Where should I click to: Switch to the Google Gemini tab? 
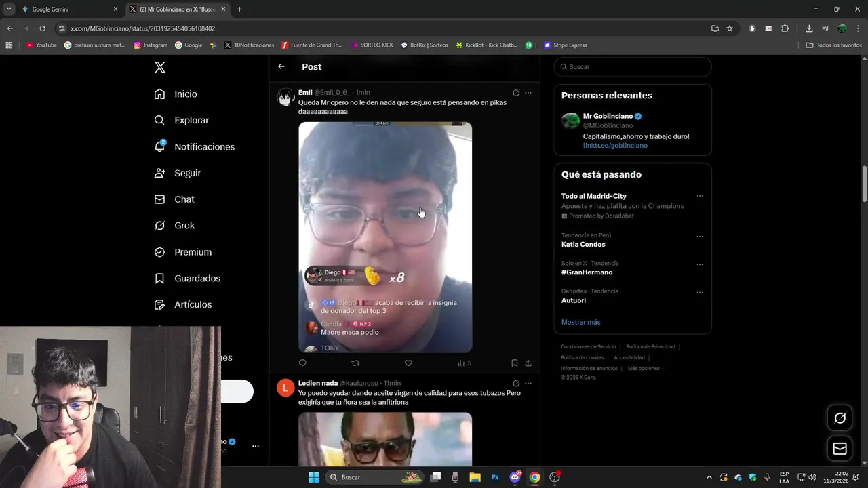(70, 9)
